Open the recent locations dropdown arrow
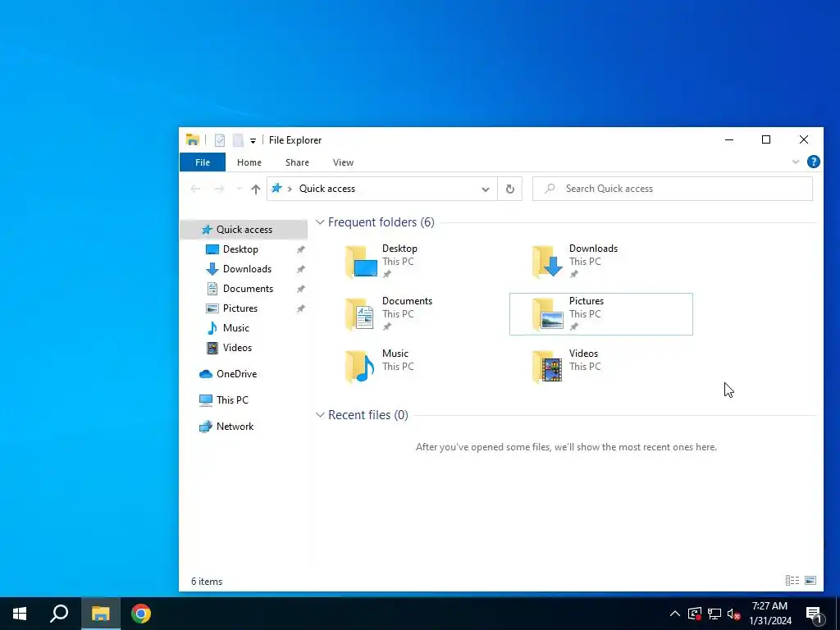The width and height of the screenshot is (840, 630). click(x=239, y=189)
